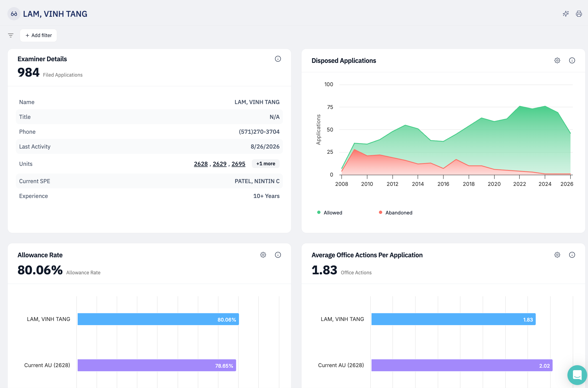Open Average Office Actions info icon
The width and height of the screenshot is (588, 388).
click(x=572, y=255)
